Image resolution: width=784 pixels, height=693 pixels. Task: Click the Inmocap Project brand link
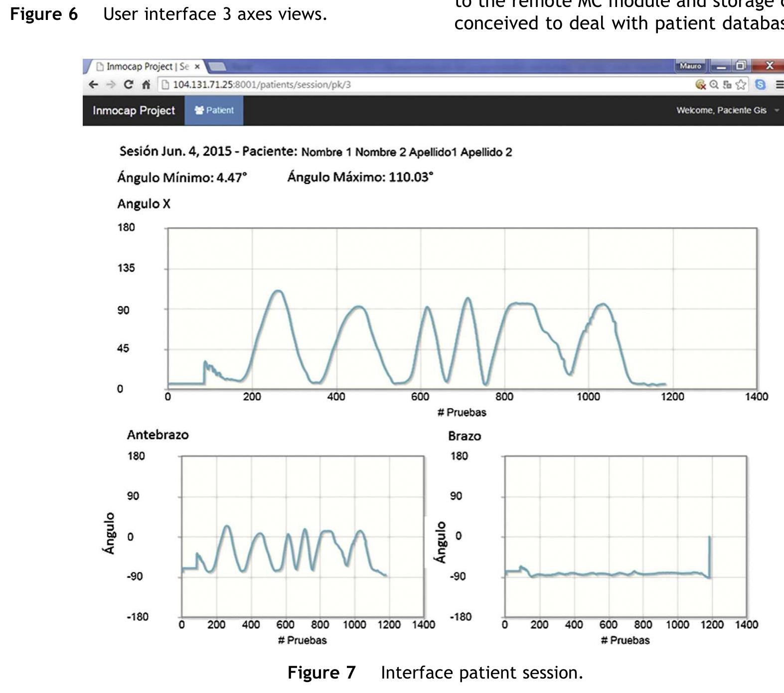click(134, 110)
